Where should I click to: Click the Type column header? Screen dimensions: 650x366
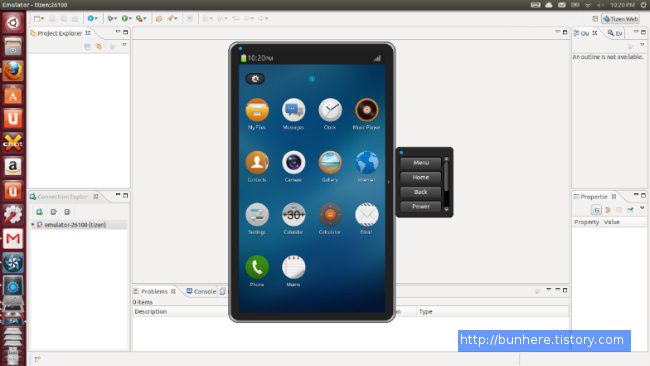(x=492, y=311)
